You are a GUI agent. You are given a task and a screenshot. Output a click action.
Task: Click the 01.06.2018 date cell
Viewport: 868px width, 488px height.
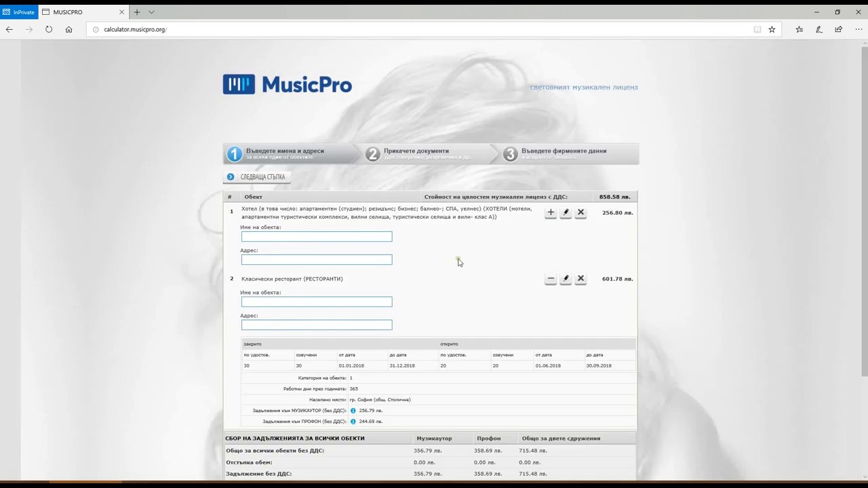point(548,366)
